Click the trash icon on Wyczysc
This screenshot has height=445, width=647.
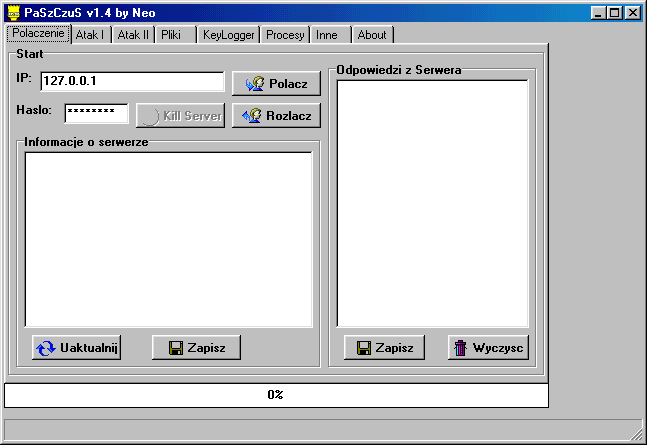pyautogui.click(x=460, y=348)
